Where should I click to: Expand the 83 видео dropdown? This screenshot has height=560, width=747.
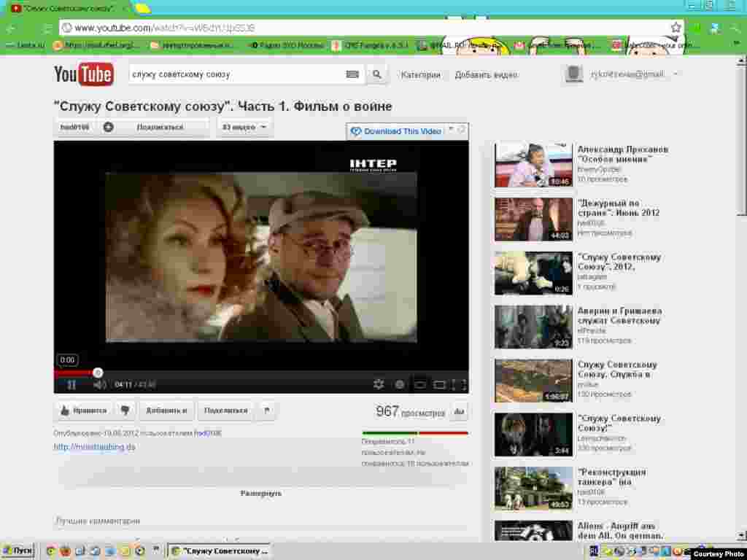point(244,127)
